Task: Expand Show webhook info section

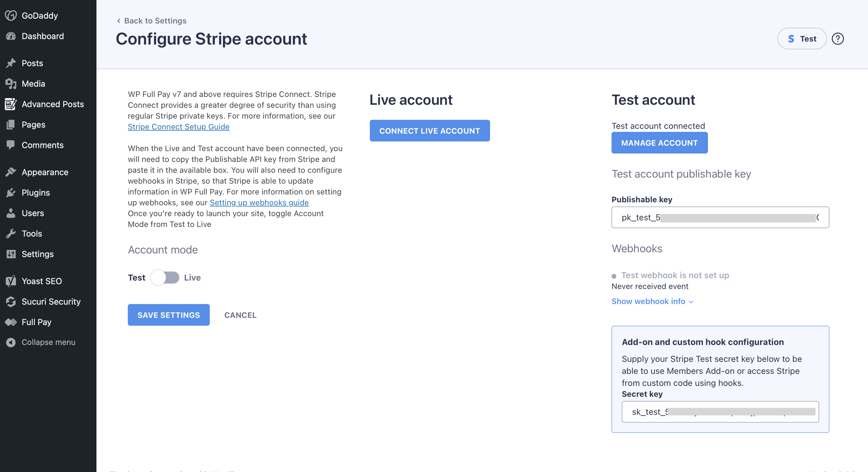Action: [x=652, y=301]
